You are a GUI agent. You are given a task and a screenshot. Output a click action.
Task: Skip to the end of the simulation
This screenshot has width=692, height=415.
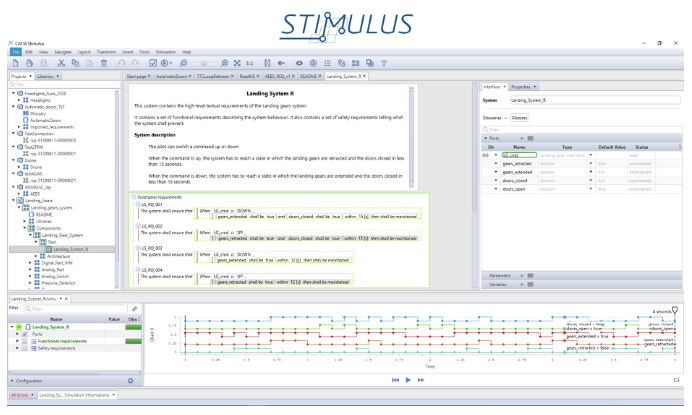pyautogui.click(x=421, y=380)
